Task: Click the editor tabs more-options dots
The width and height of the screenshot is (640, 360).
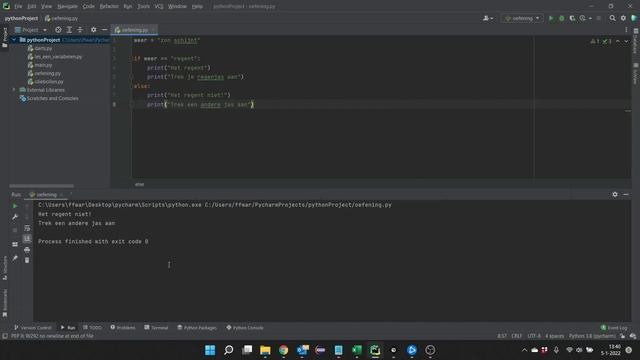Action: (626, 30)
